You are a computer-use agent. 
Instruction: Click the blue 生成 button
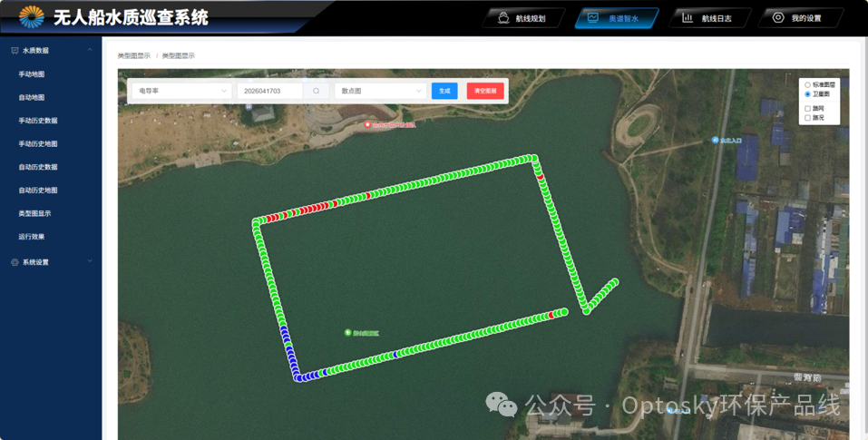pos(444,91)
